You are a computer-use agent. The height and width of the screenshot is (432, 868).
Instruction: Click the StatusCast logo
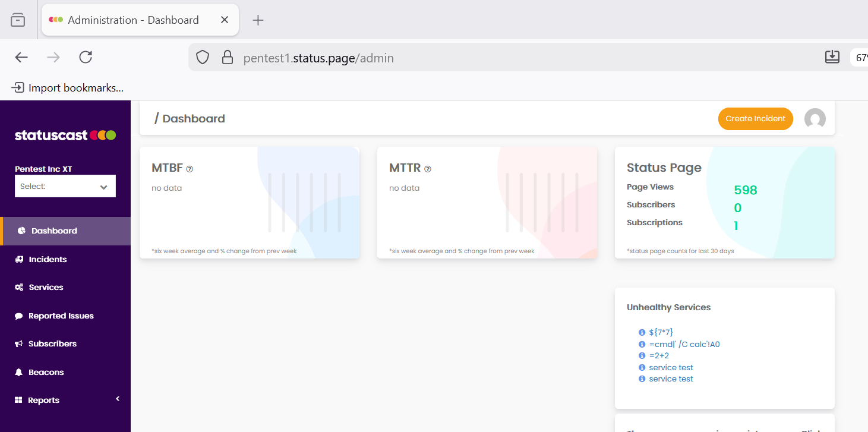click(65, 135)
